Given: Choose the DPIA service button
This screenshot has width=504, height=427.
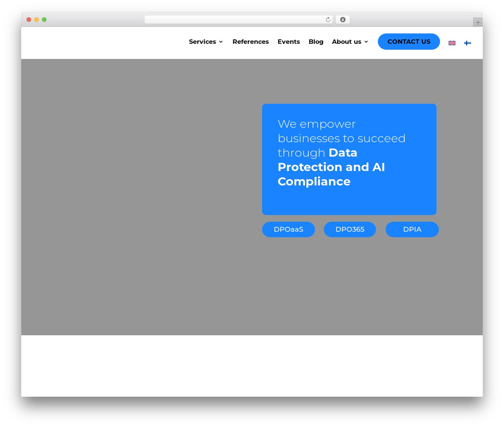Looking at the screenshot, I should click(412, 230).
